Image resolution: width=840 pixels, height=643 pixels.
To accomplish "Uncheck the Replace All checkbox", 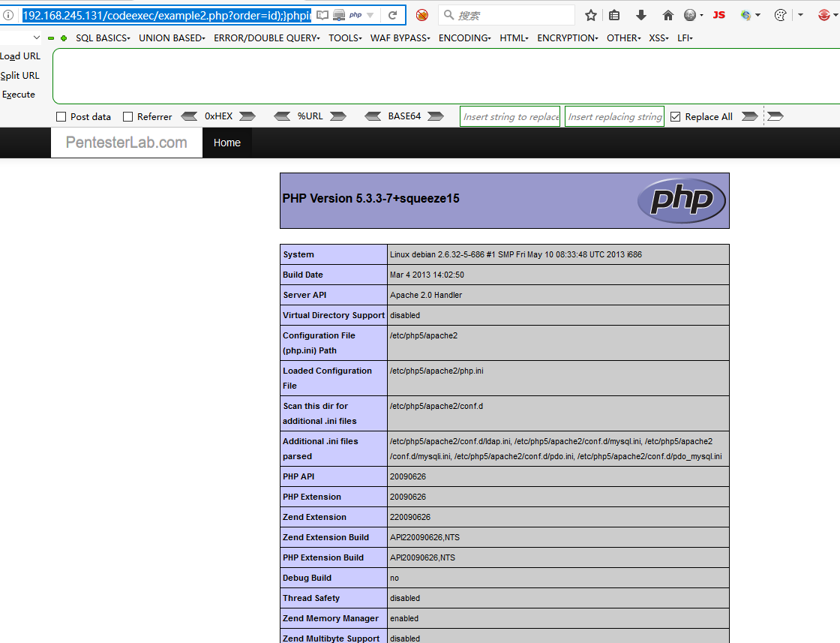I will [676, 117].
